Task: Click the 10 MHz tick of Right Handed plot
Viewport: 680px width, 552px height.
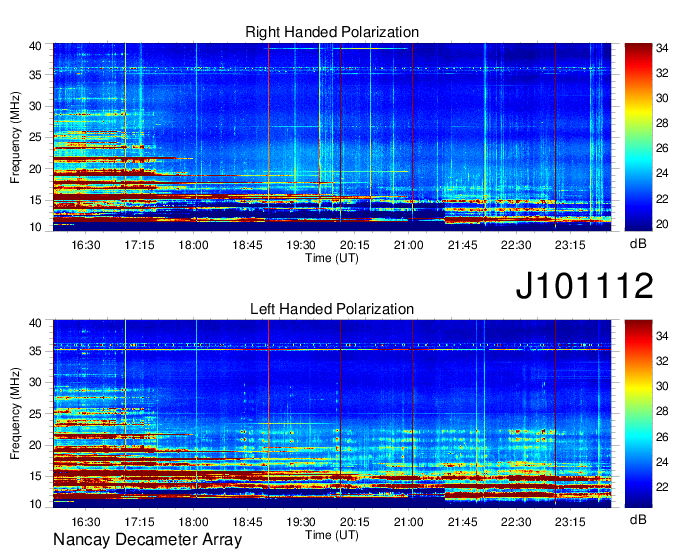Action: [x=36, y=227]
